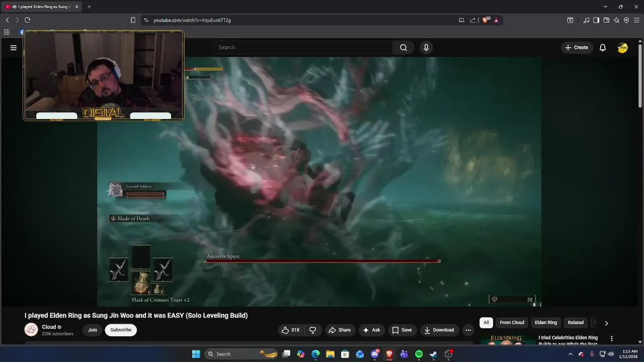644x362 pixels.
Task: Activate voice search microphone
Action: click(x=426, y=47)
